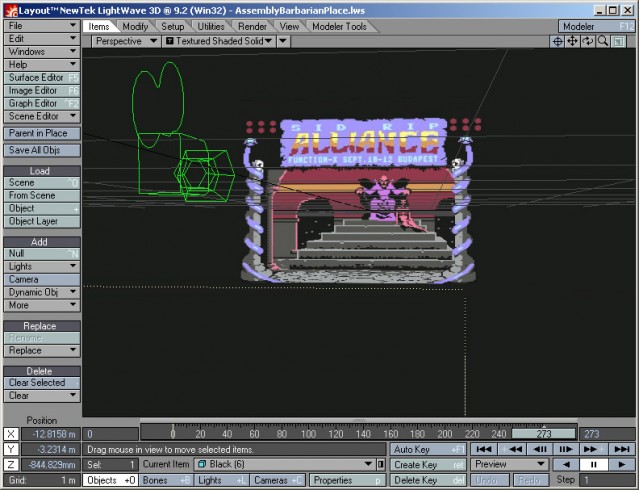Open the File menu
Viewport: 639px width, 490px height.
coord(42,25)
